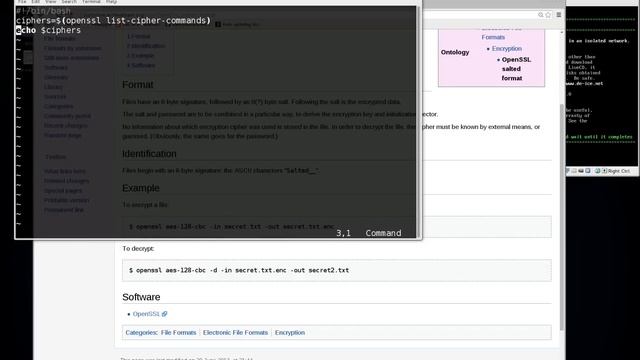Viewport: 640px width, 360px height.
Task: Click the 'echo $ciphers' line in vim
Action: coord(48,30)
